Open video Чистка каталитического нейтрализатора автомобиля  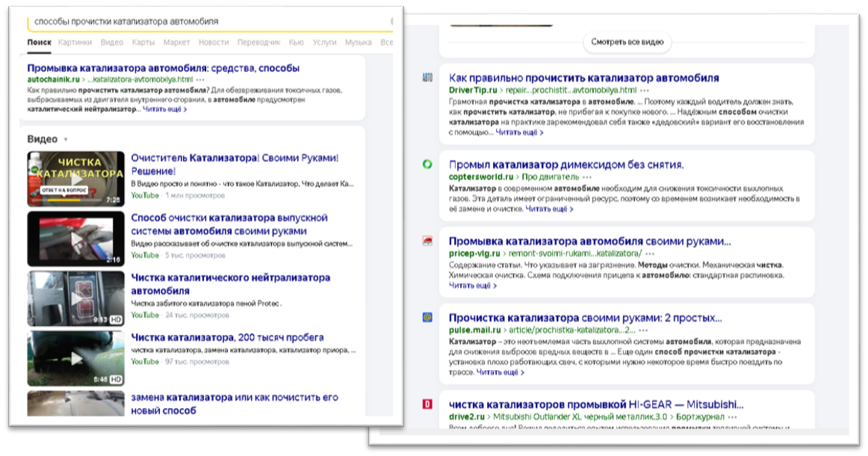(230, 284)
